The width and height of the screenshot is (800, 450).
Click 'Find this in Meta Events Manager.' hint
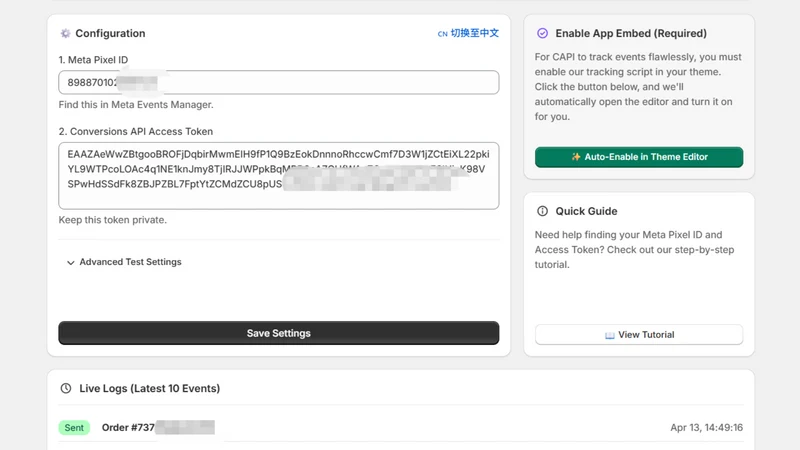(136, 105)
